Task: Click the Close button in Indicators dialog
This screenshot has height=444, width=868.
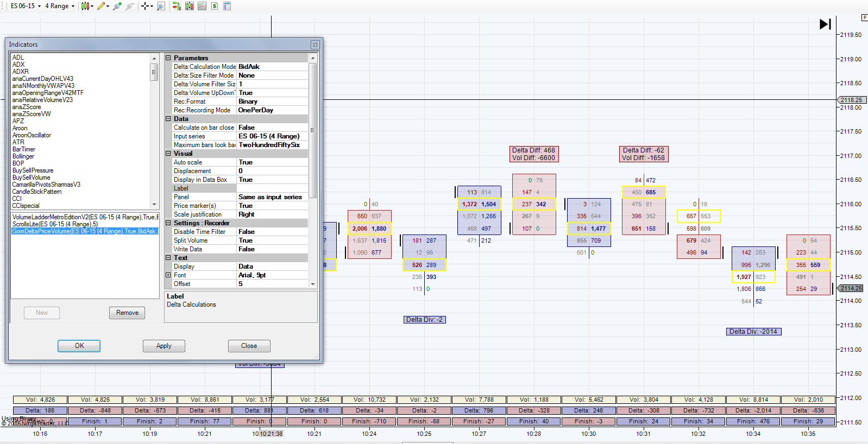Action: coord(249,346)
